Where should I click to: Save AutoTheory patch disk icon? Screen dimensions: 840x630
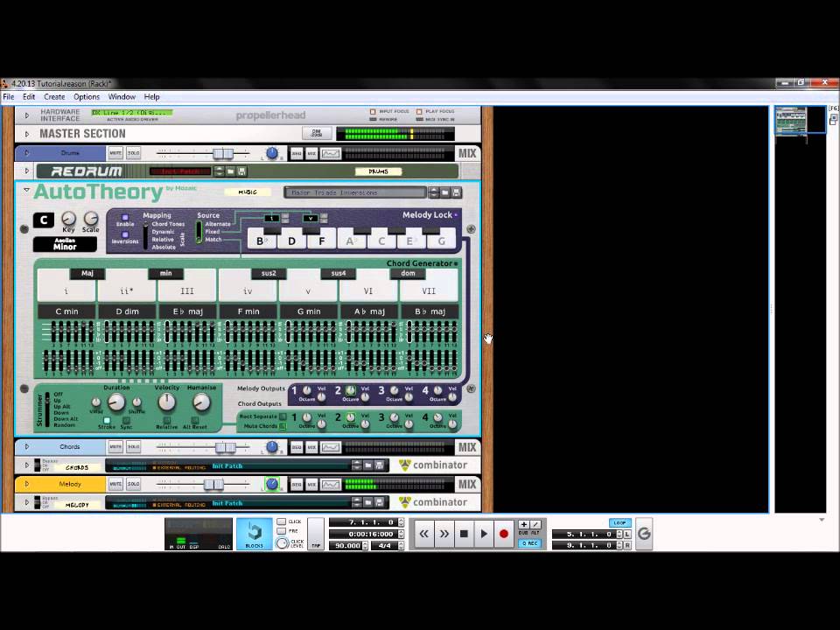(x=457, y=192)
